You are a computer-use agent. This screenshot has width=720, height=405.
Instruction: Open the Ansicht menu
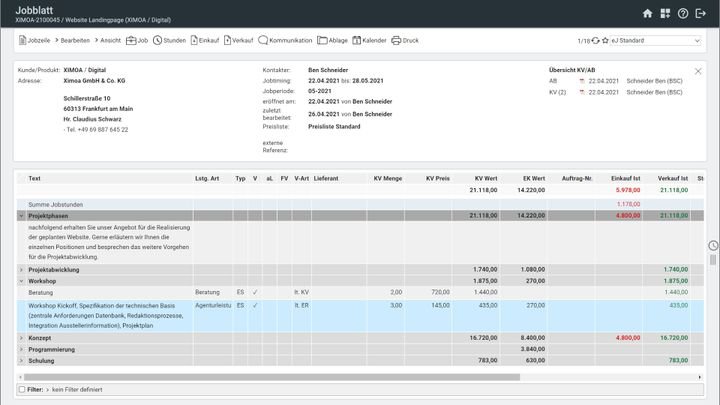[110, 41]
